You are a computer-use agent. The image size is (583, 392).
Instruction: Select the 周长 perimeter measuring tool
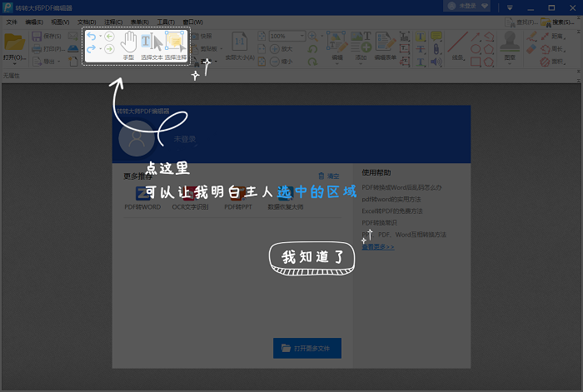[553, 48]
